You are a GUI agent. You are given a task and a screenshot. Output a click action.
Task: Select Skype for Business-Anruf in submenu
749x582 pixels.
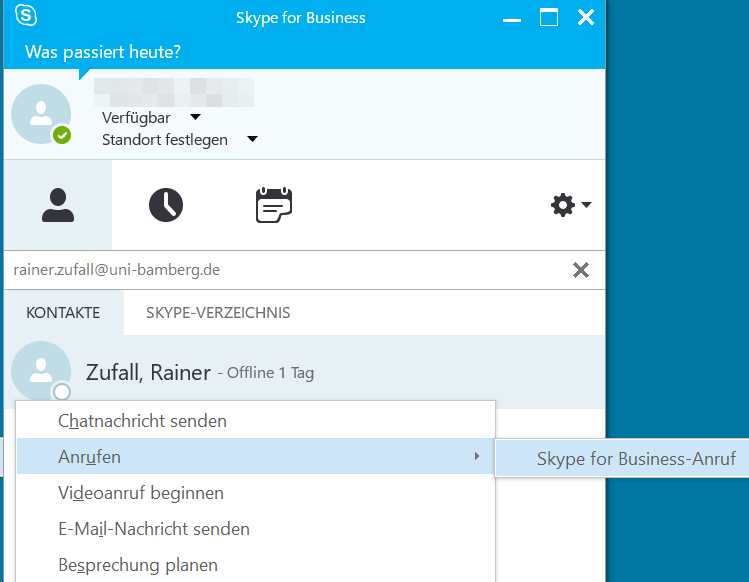pos(623,458)
